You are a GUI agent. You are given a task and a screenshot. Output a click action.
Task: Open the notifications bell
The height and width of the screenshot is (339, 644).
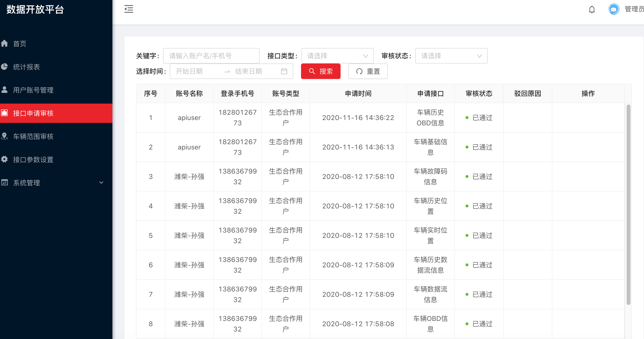(591, 9)
